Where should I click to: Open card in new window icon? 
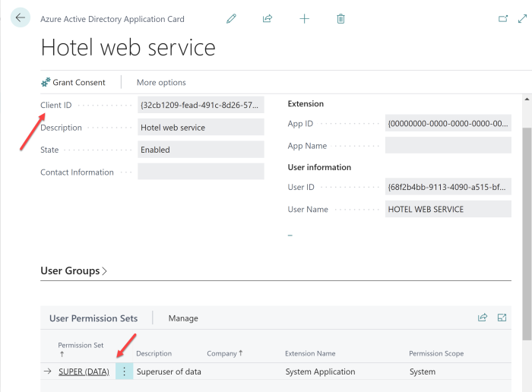tap(502, 19)
